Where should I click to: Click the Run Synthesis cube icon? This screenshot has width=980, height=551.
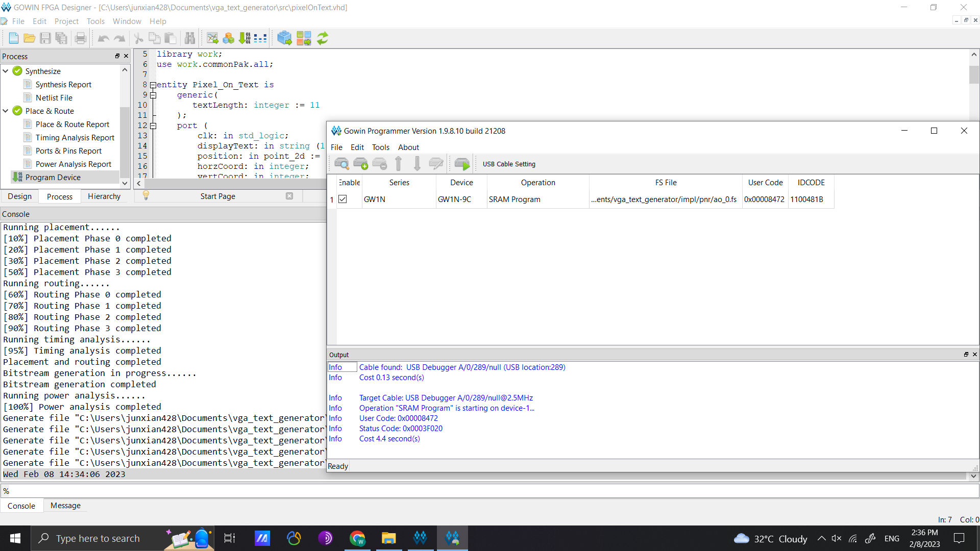[x=284, y=38]
